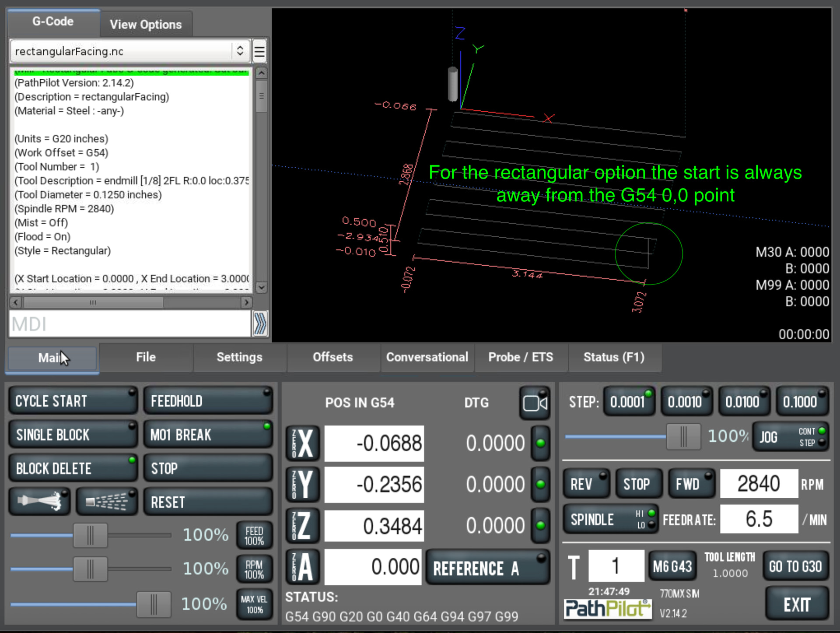Click the PathPilot logo
The height and width of the screenshot is (633, 840).
tap(608, 608)
